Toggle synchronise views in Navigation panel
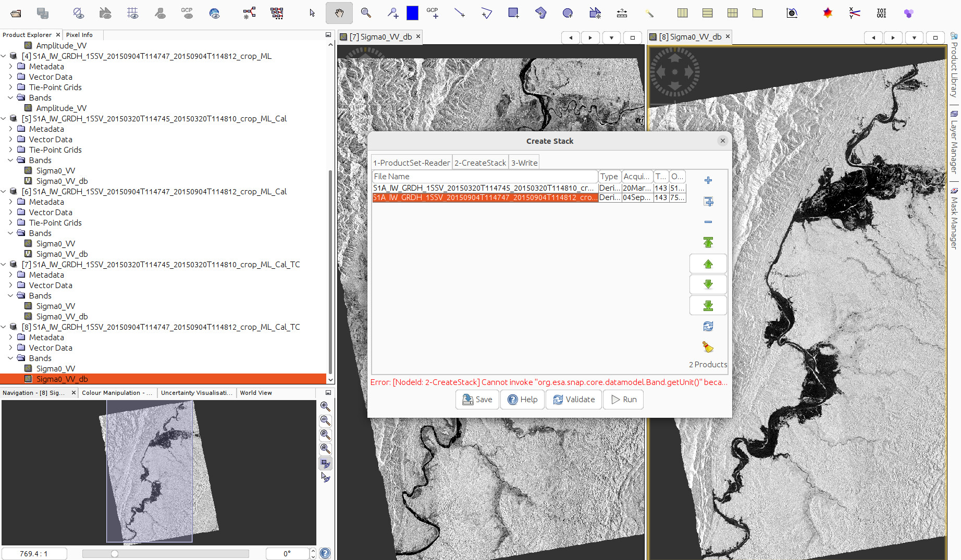 click(x=325, y=463)
